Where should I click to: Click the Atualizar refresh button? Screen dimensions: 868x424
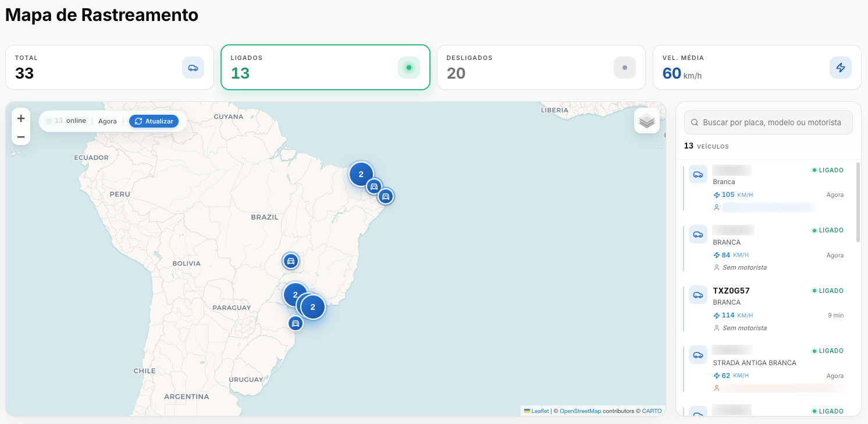click(154, 121)
